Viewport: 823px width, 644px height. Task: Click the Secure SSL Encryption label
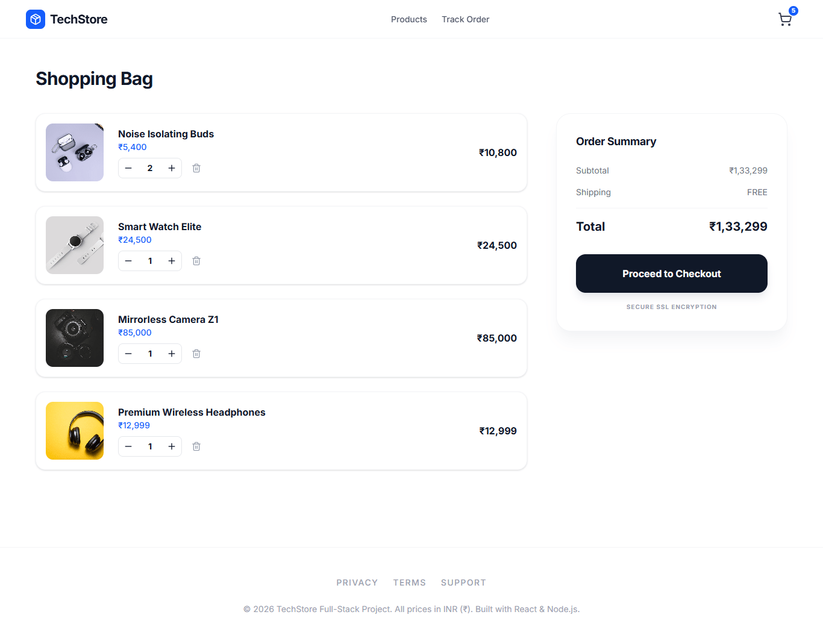point(672,307)
